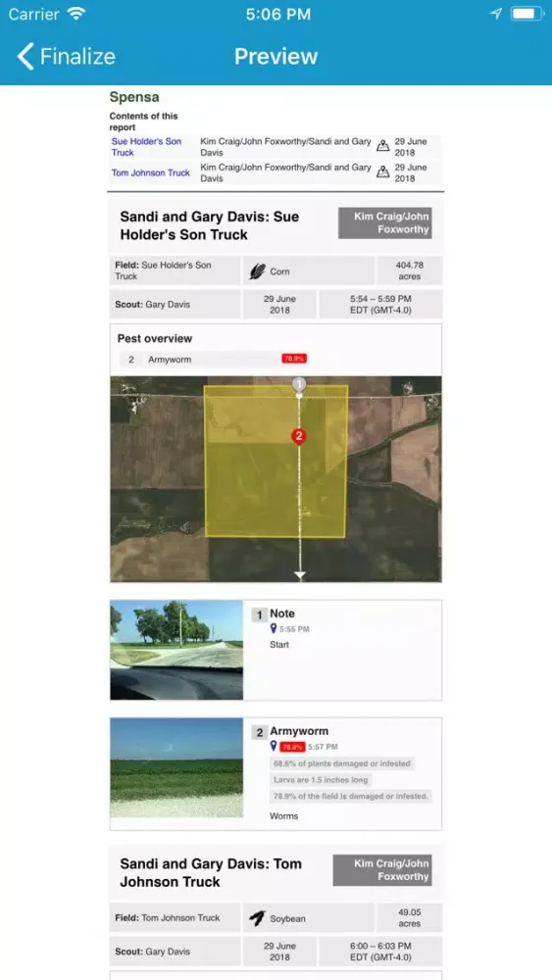Image resolution: width=552 pixels, height=980 pixels.
Task: Open the Sue Holder's Son Truck link
Action: click(146, 147)
